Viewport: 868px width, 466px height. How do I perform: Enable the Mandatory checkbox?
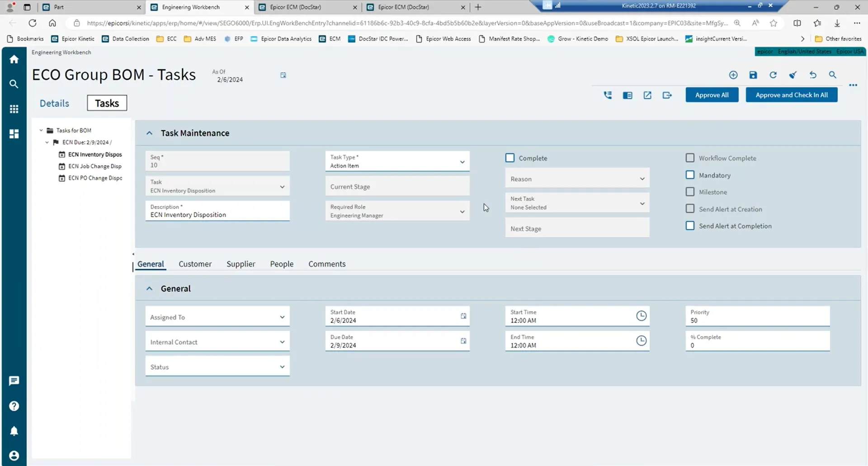click(690, 175)
